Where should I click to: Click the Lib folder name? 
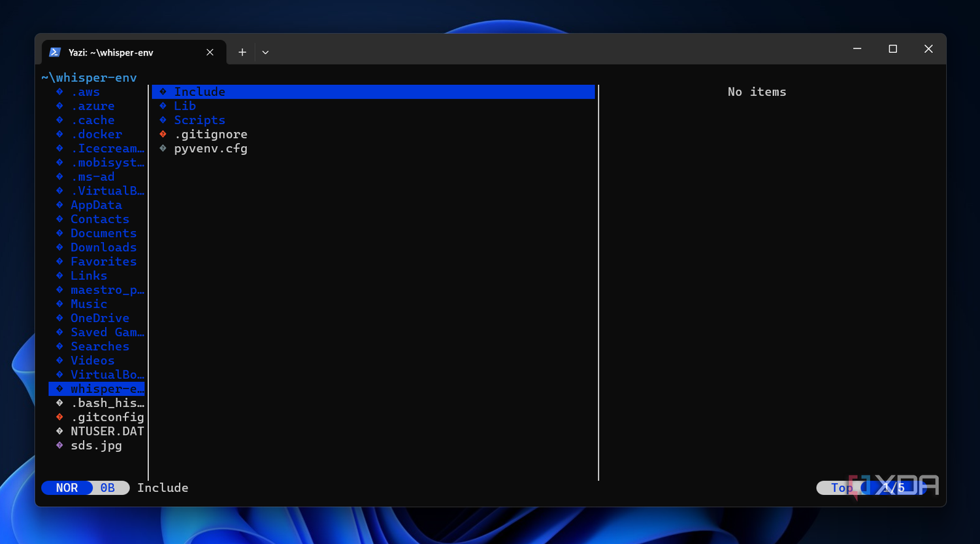(185, 106)
